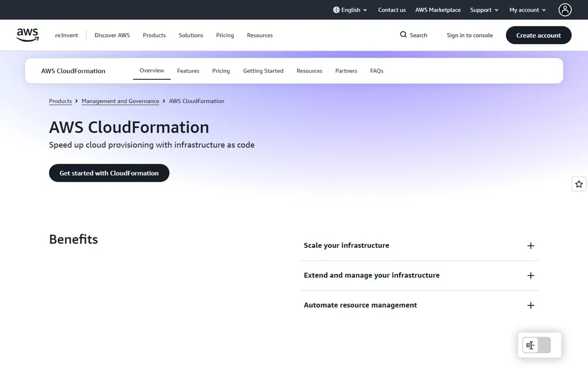Open the English language dropdown
The height and width of the screenshot is (368, 588).
tap(350, 10)
